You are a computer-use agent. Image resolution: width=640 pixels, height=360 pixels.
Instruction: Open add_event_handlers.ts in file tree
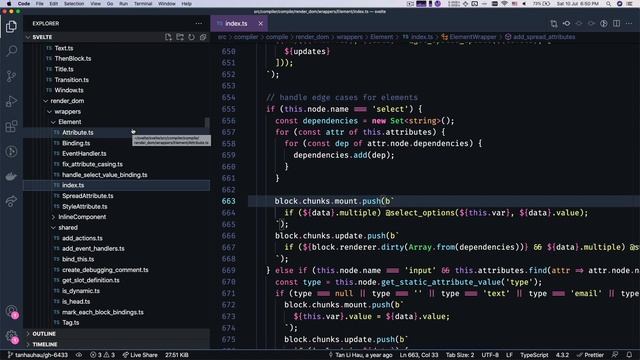pyautogui.click(x=93, y=249)
